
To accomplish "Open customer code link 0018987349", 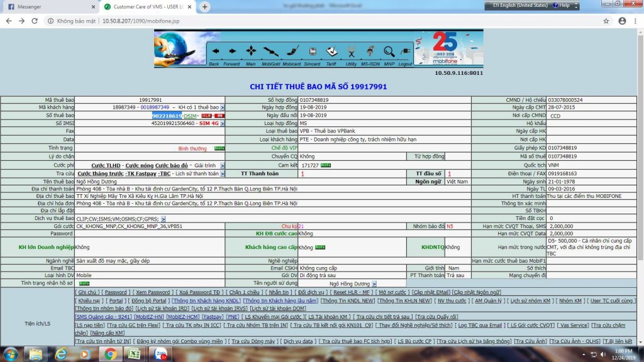I will (155, 107).
